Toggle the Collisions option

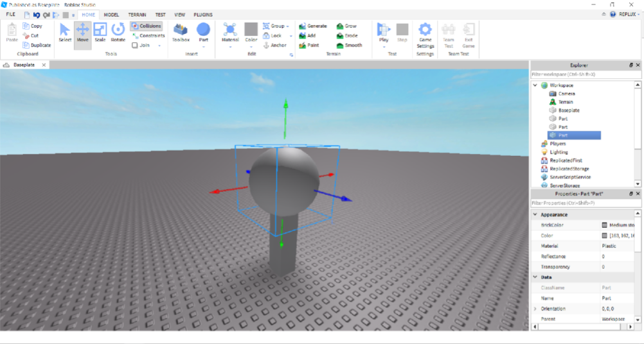[147, 26]
